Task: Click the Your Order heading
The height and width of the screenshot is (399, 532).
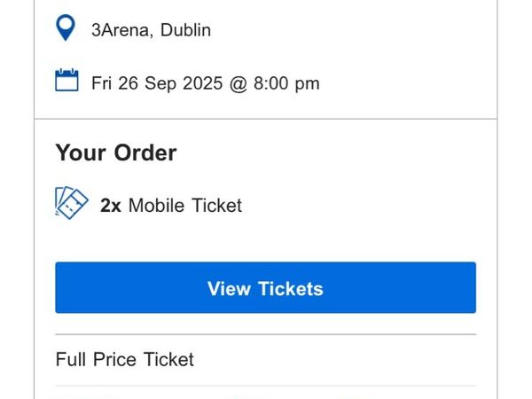Action: (116, 153)
